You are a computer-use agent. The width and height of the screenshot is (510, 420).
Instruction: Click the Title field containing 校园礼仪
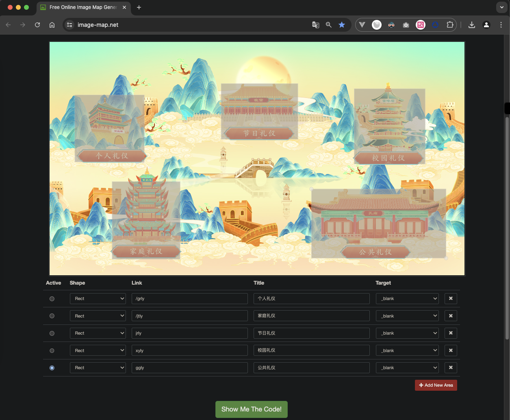pos(312,350)
